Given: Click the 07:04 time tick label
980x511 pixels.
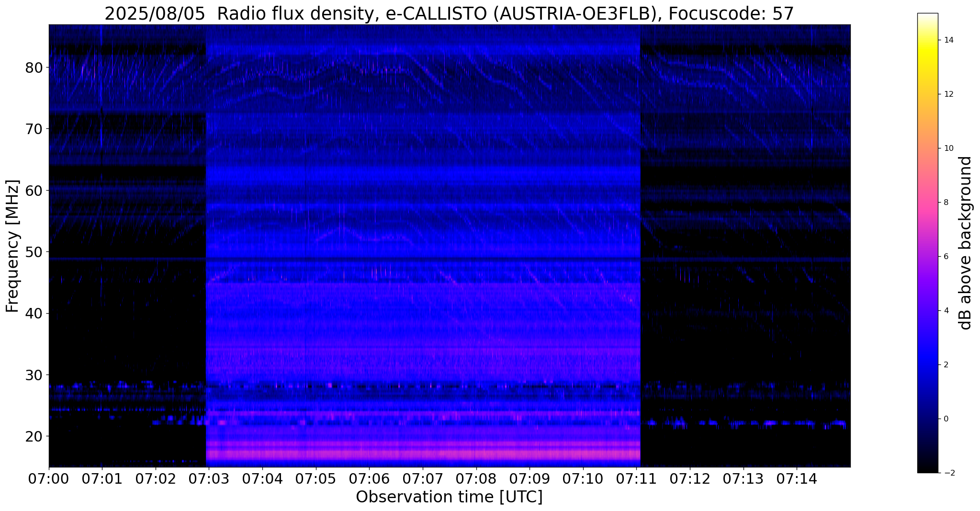Looking at the screenshot, I should coord(262,479).
